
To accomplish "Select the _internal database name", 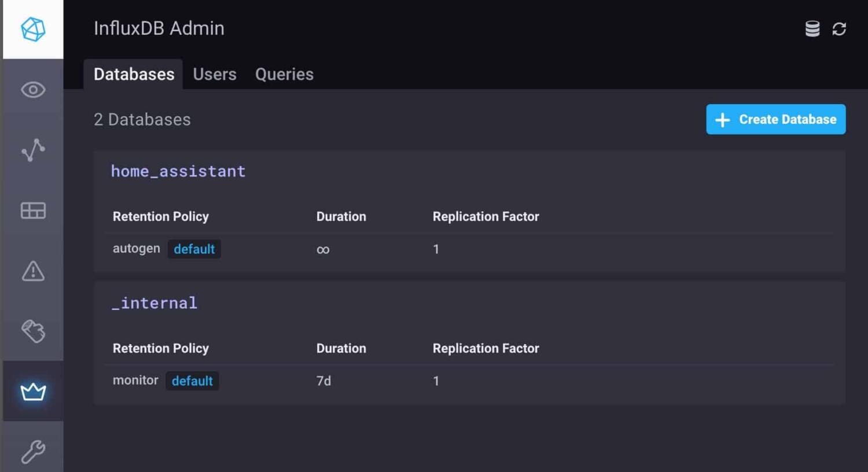I will [x=154, y=303].
